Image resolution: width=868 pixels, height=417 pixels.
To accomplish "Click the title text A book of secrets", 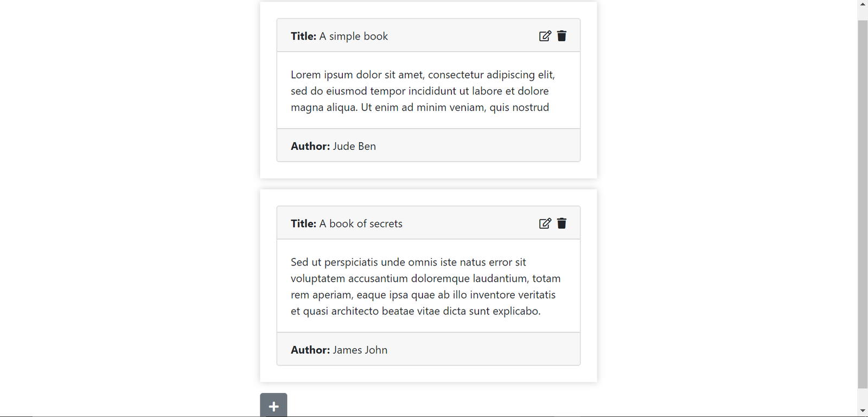I will (x=361, y=224).
